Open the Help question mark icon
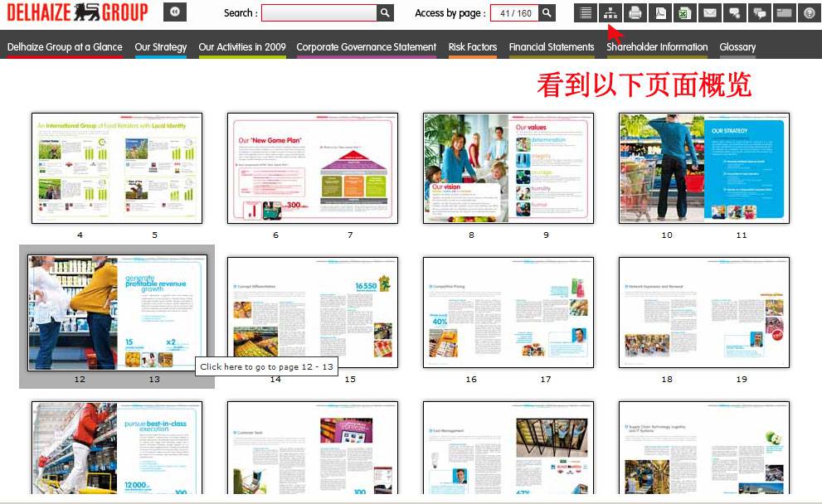This screenshot has height=504, width=822. pos(808,12)
